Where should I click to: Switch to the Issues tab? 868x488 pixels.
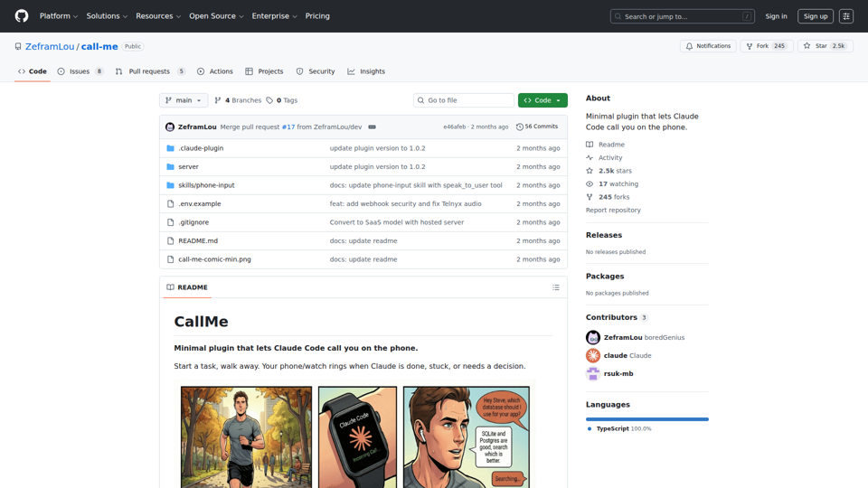tap(80, 71)
